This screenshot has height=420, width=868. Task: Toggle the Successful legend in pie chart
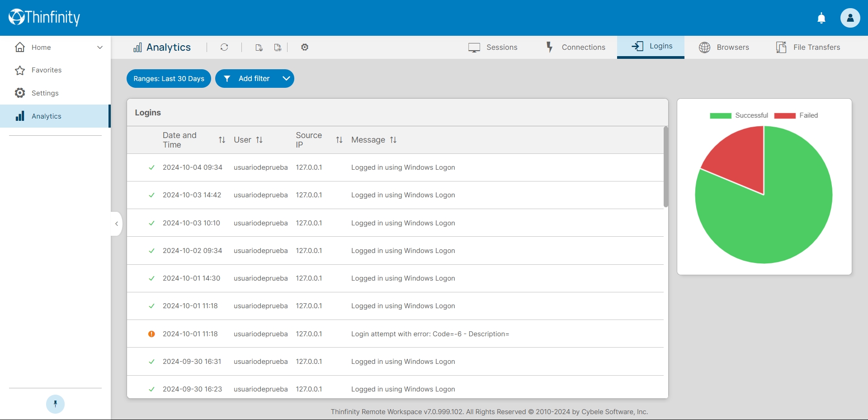point(739,115)
